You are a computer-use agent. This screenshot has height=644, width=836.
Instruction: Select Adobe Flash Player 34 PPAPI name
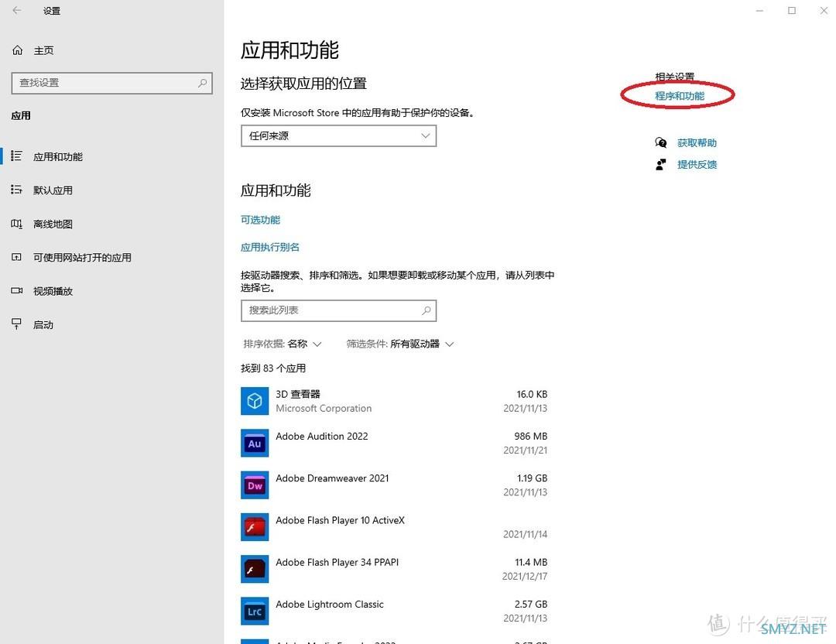click(337, 562)
